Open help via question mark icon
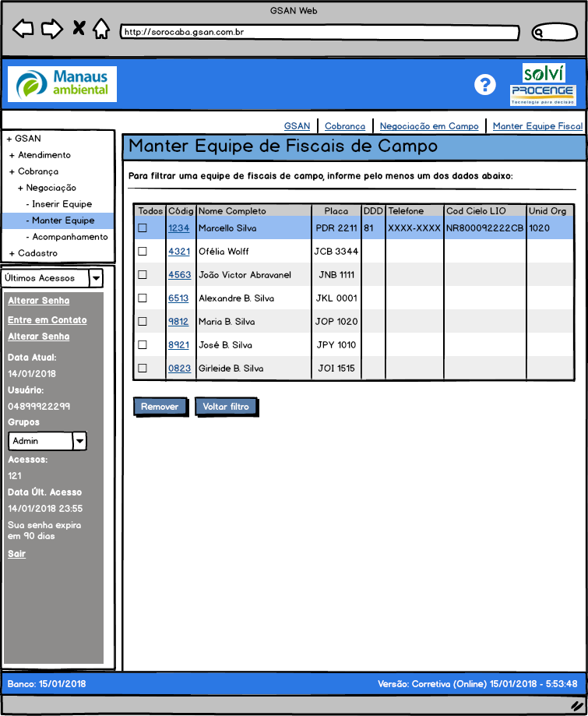Screen dimensions: 588x716 coord(485,85)
